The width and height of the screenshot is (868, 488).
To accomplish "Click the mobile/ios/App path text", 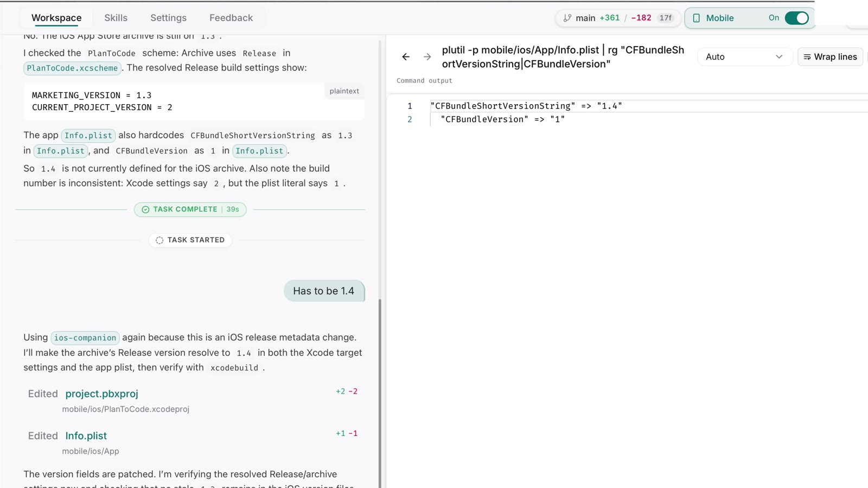I will [x=91, y=451].
